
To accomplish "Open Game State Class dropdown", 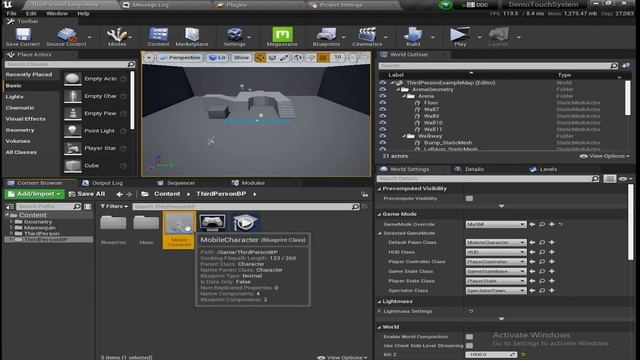I will click(496, 271).
